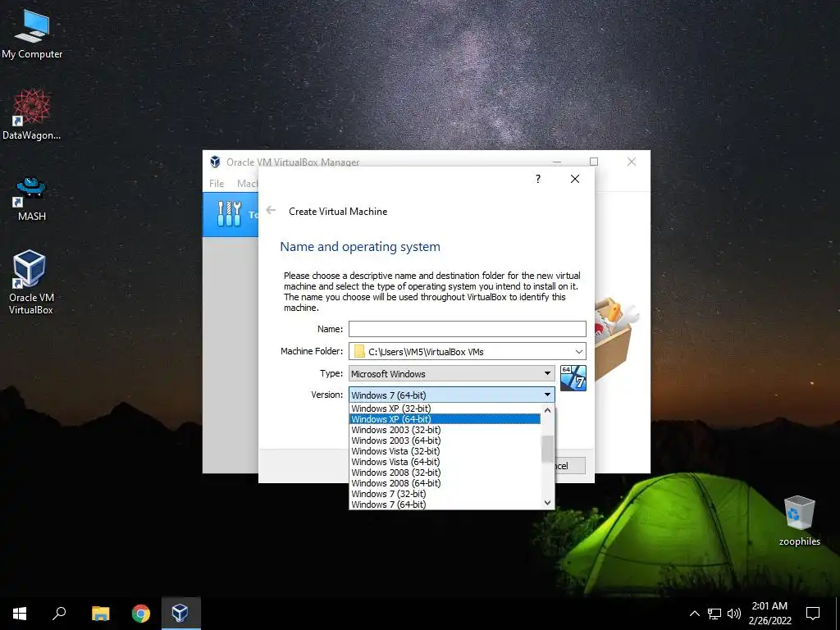Viewport: 840px width, 630px height.
Task: Open the Windows Start menu
Action: point(20,614)
